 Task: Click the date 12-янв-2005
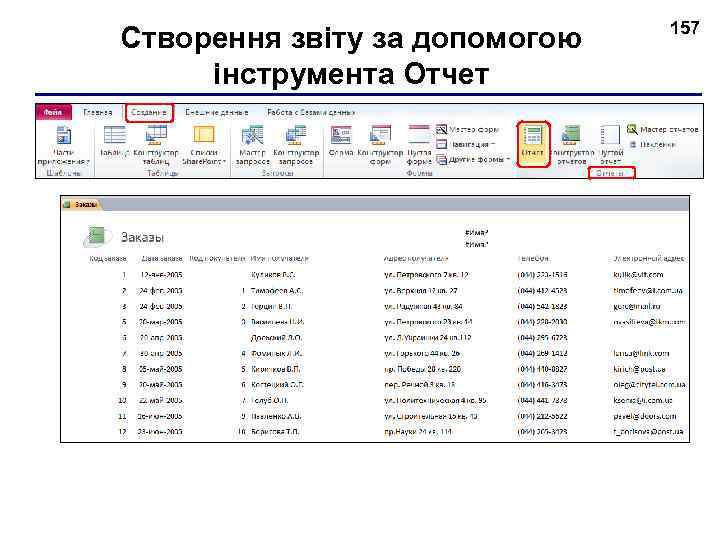(161, 275)
